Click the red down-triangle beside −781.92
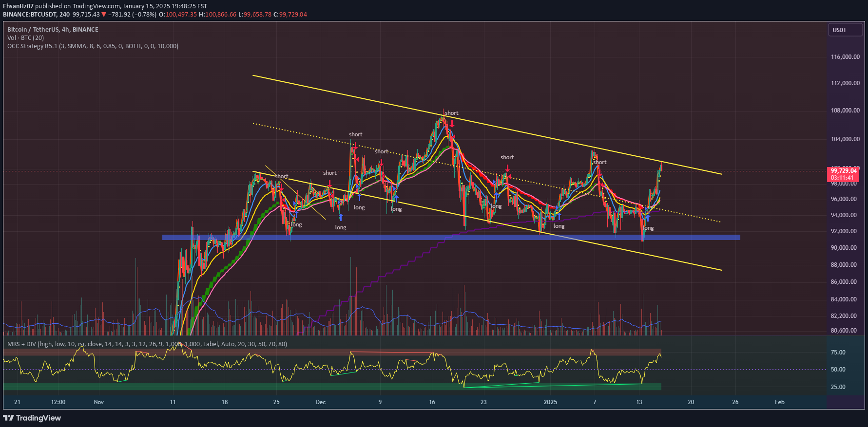The width and height of the screenshot is (868, 427). 104,15
